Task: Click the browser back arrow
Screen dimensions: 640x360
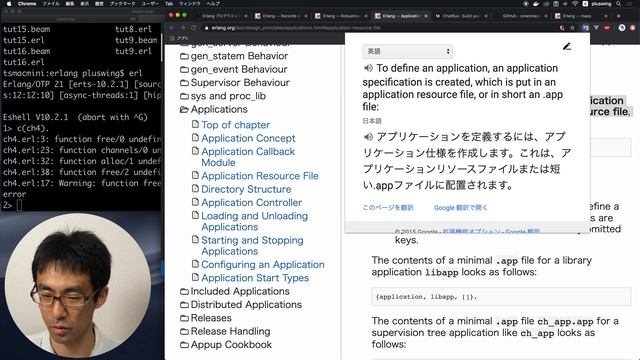Action: (171, 28)
